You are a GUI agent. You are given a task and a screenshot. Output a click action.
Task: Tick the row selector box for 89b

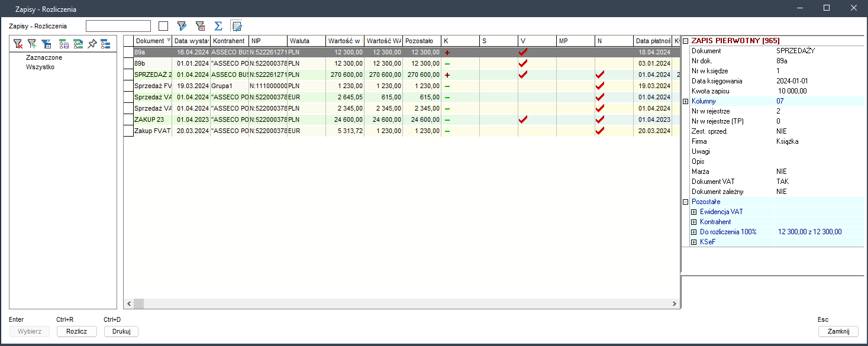coord(128,63)
